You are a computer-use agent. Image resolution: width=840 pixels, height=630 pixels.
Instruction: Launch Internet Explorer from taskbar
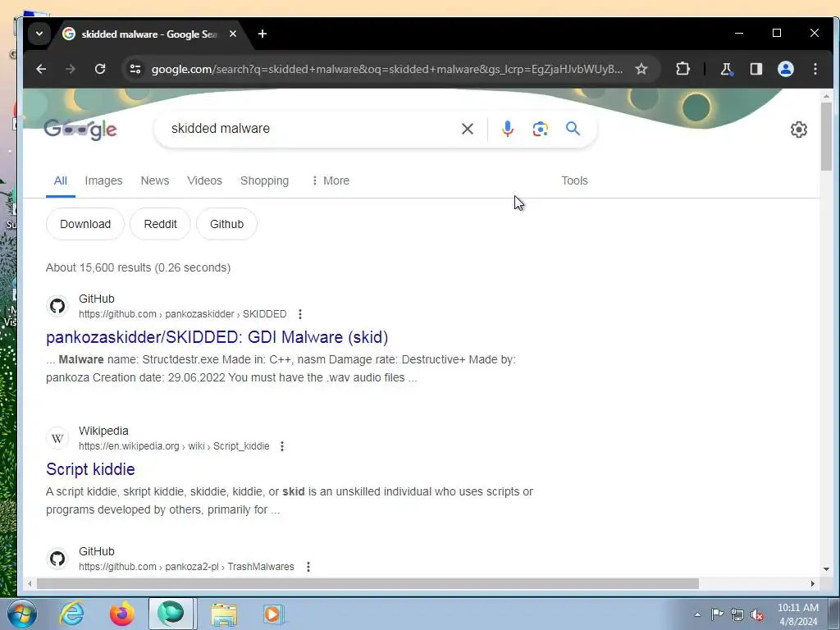click(71, 614)
